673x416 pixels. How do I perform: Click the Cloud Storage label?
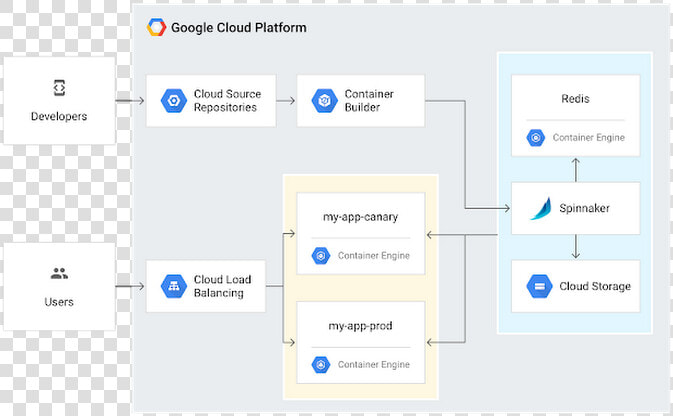(x=595, y=286)
